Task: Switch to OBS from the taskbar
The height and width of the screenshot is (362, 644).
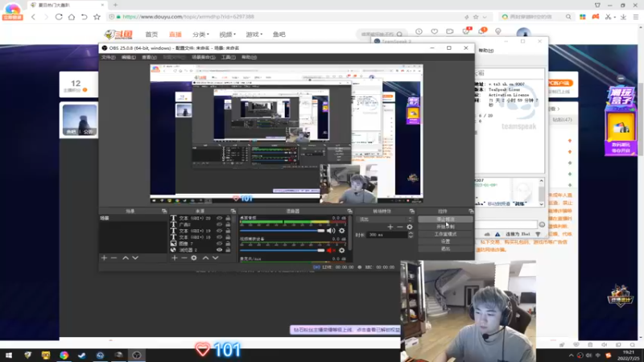Action: [137, 356]
